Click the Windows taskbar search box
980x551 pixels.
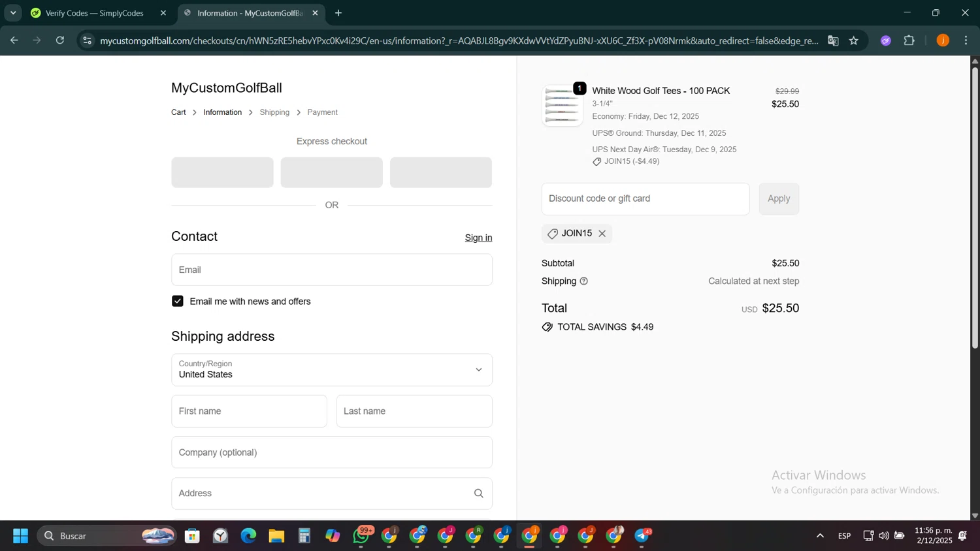tap(107, 536)
